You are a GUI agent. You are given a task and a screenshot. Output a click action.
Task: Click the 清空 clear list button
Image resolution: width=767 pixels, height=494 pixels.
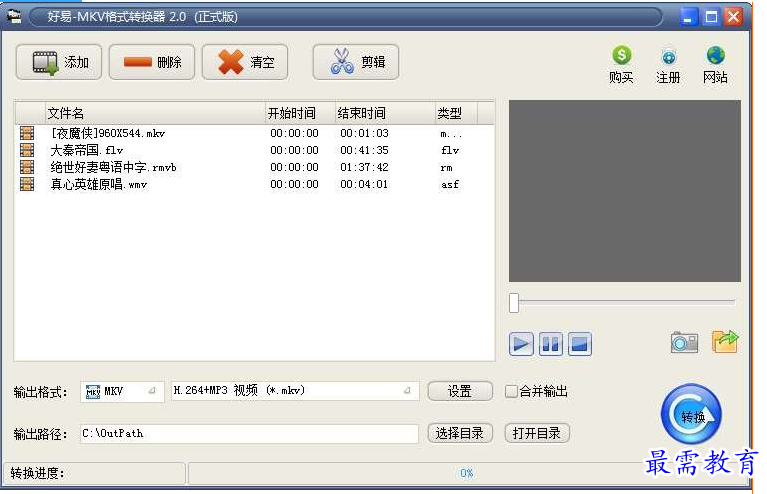245,62
